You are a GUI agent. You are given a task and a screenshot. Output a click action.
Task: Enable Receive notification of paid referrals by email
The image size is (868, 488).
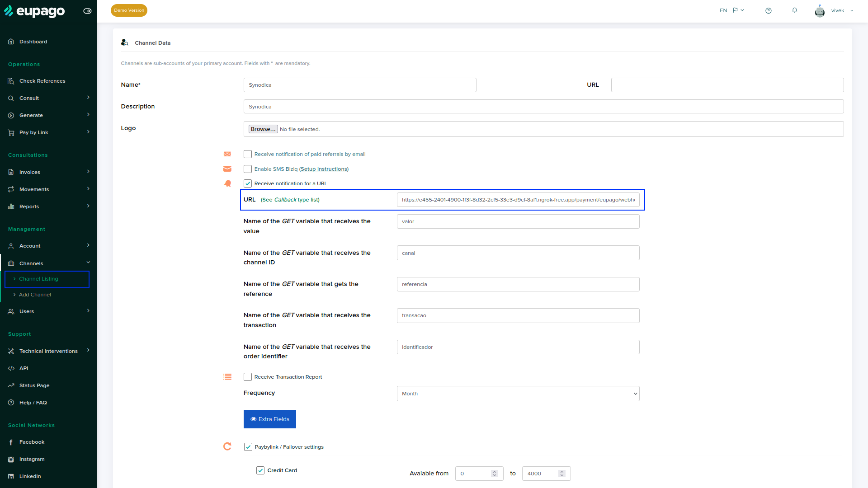(x=248, y=154)
